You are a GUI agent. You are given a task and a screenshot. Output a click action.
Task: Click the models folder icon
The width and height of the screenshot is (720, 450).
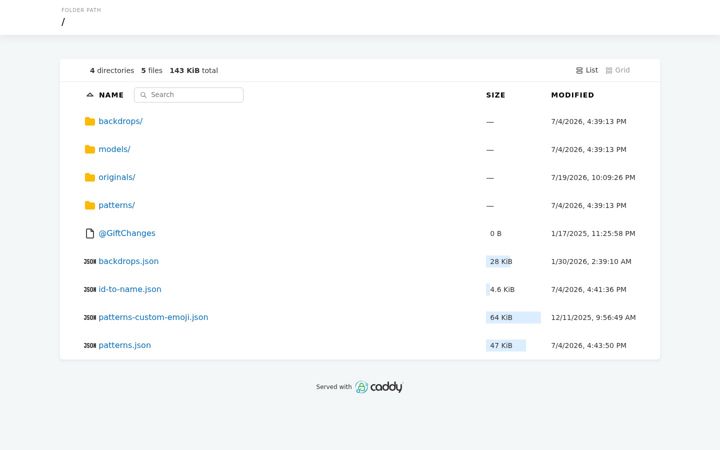point(90,149)
